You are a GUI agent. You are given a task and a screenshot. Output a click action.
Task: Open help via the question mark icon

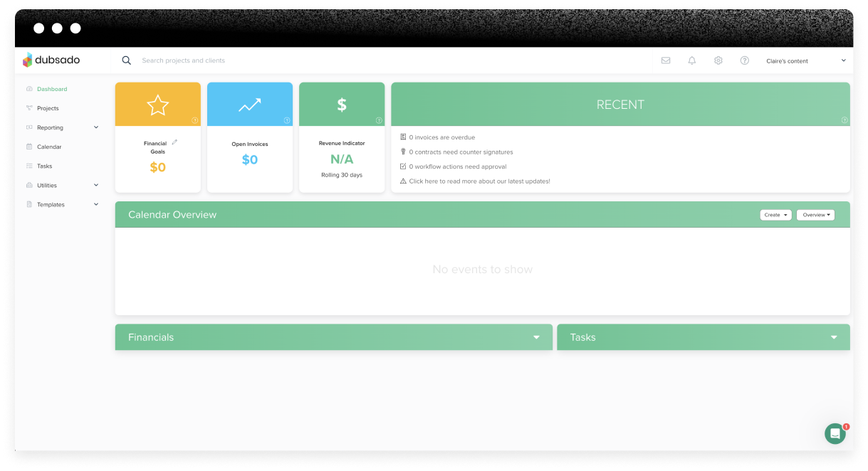point(744,60)
